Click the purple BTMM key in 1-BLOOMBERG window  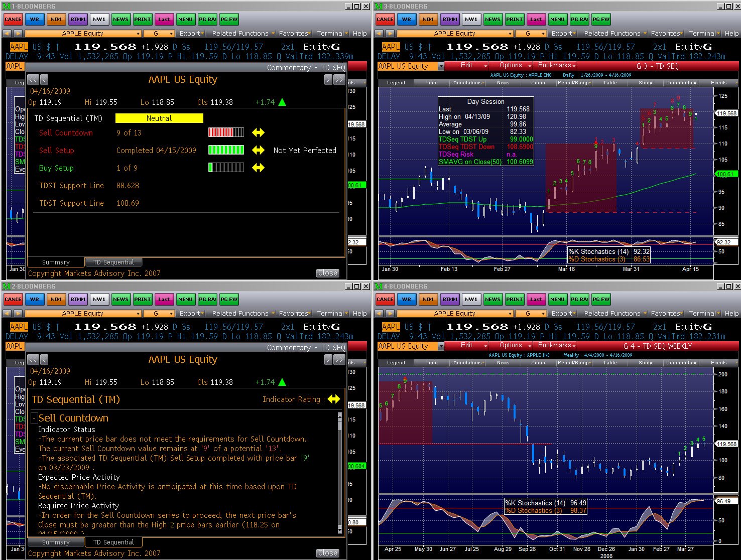(78, 19)
